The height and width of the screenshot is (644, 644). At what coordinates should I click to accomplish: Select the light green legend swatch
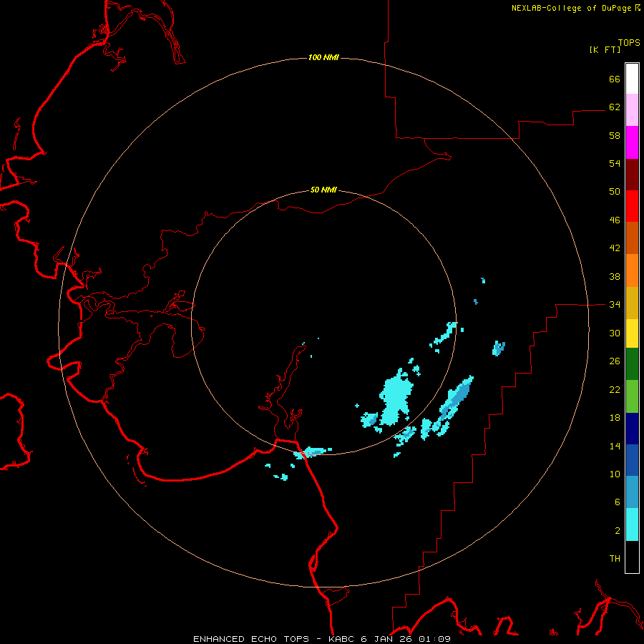tap(632, 396)
